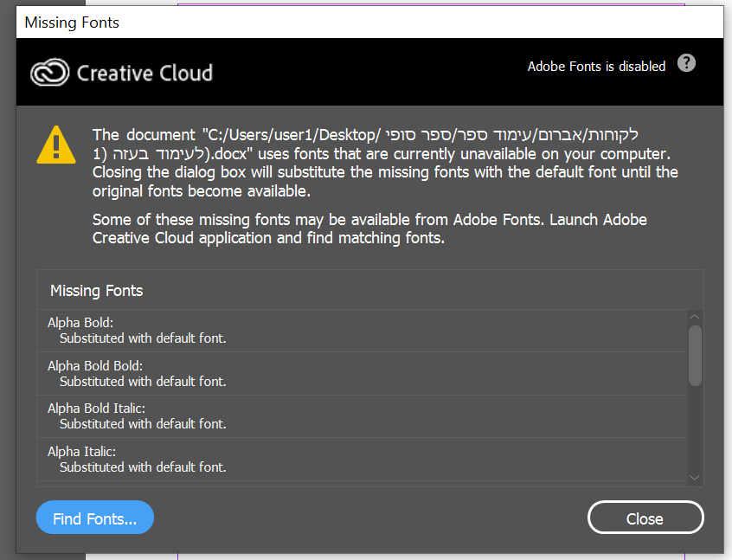Click the Creative Cloud wordmark text
This screenshot has width=732, height=560.
(144, 73)
